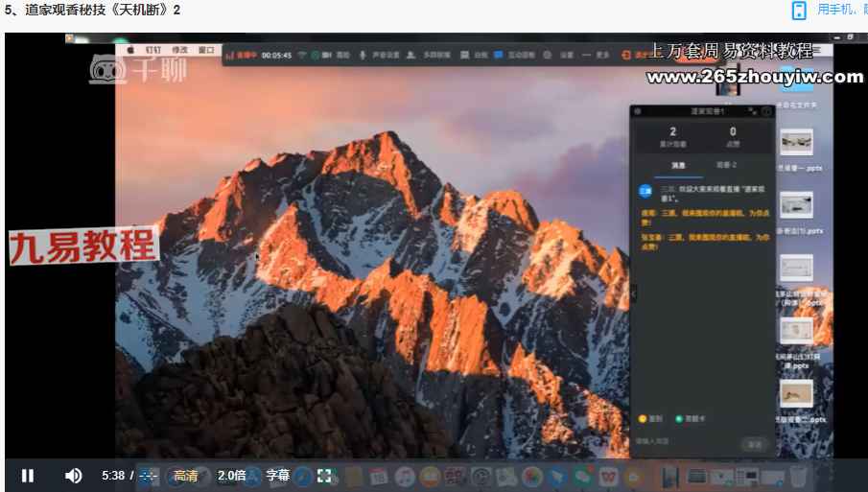Click the expand icon in chat panel header

(x=752, y=111)
